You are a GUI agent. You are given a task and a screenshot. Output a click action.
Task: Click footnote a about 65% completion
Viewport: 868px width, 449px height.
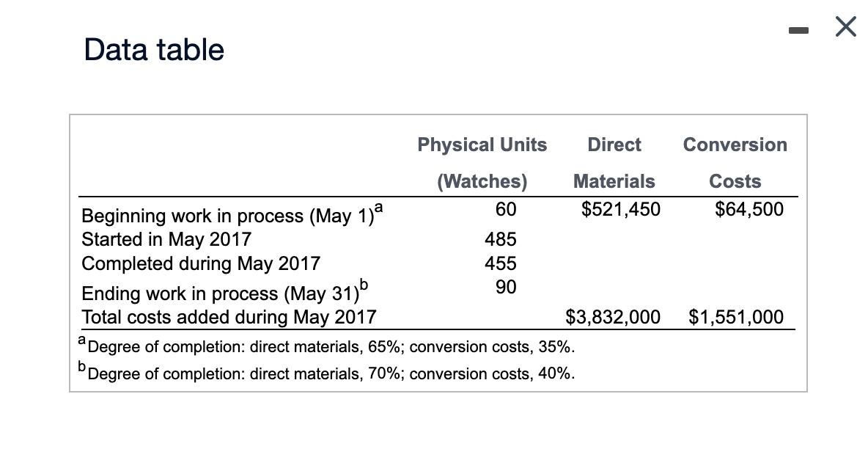pos(327,346)
